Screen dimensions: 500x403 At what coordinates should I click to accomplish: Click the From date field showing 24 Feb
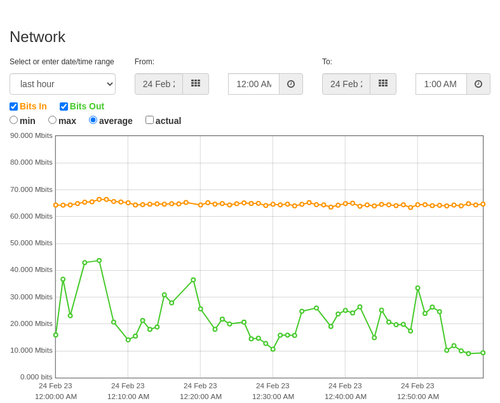pos(159,84)
